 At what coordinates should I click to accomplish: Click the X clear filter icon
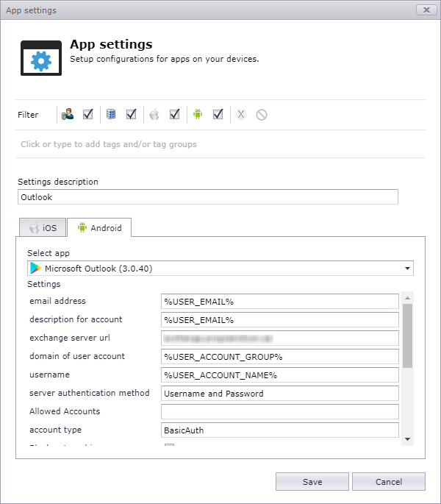[241, 115]
